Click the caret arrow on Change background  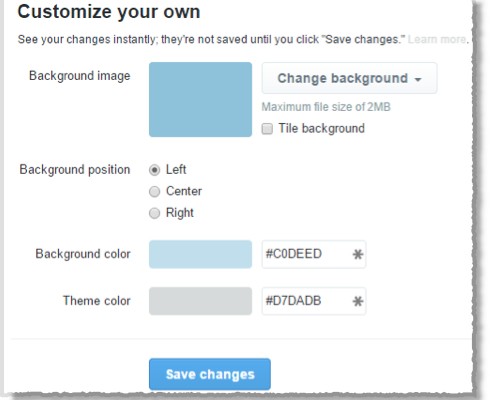[x=418, y=80]
